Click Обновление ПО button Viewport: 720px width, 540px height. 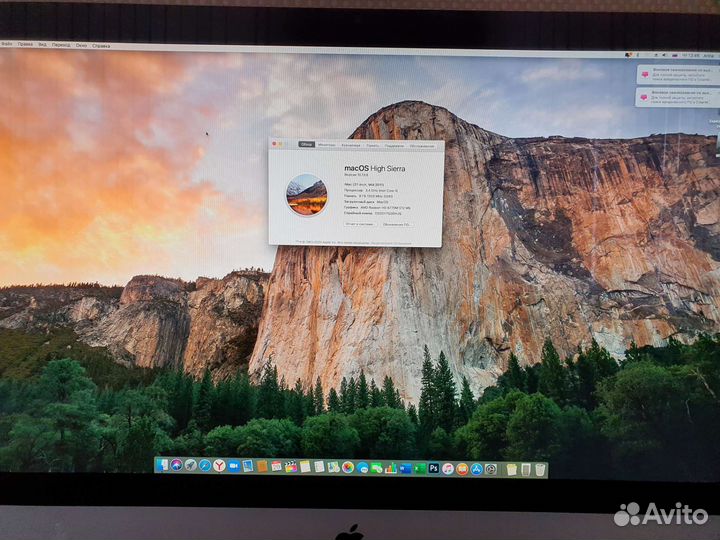click(396, 225)
